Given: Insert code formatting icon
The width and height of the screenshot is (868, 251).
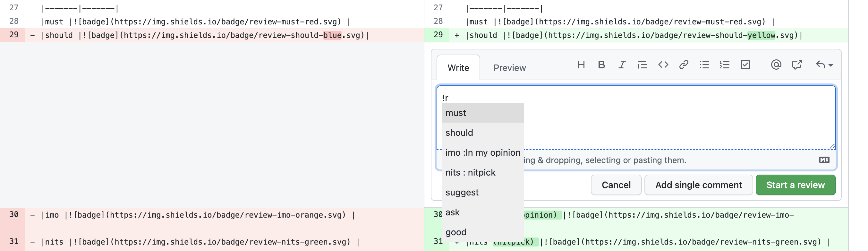Looking at the screenshot, I should coord(663,65).
